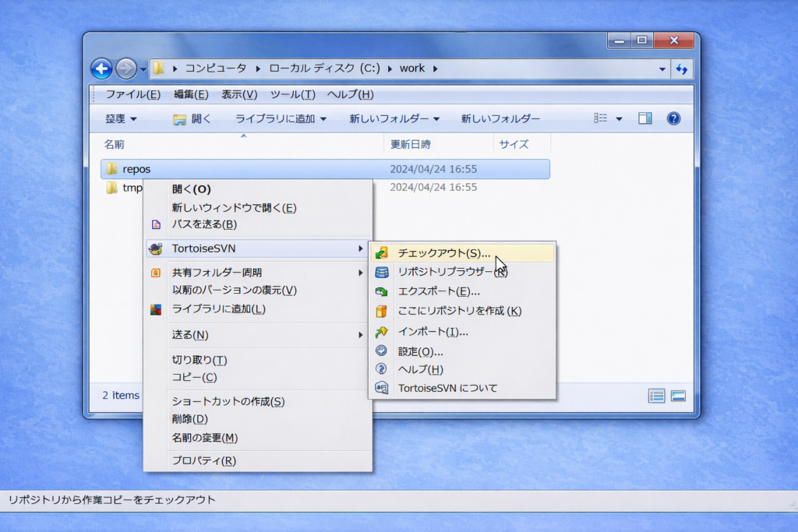This screenshot has width=798, height=532.
Task: Open the ライブラリに追加 toolbar dropdown
Action: [281, 118]
